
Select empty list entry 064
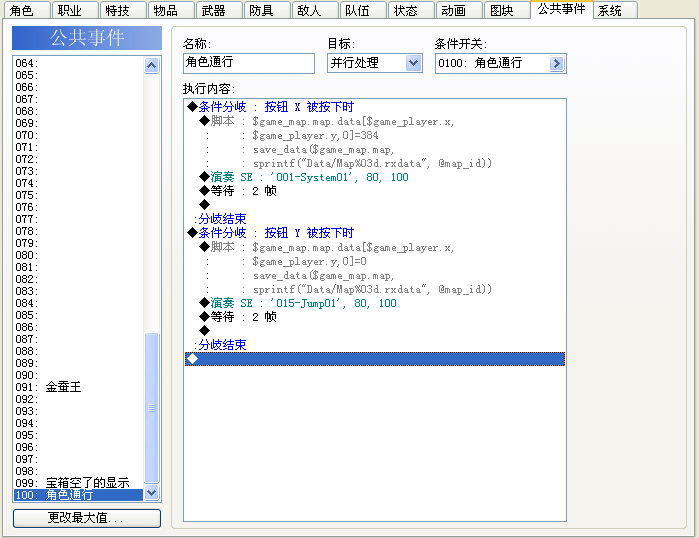coord(78,63)
